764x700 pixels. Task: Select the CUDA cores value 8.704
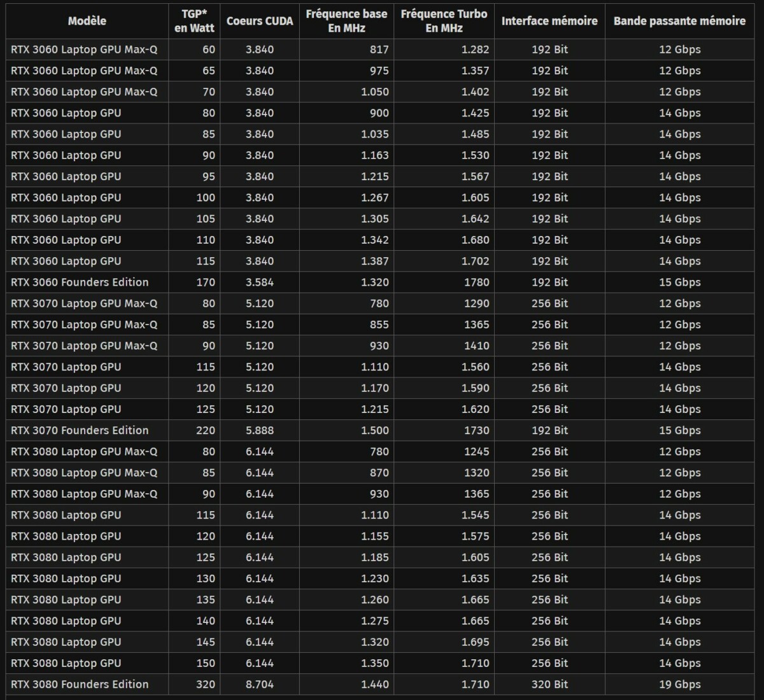[260, 684]
